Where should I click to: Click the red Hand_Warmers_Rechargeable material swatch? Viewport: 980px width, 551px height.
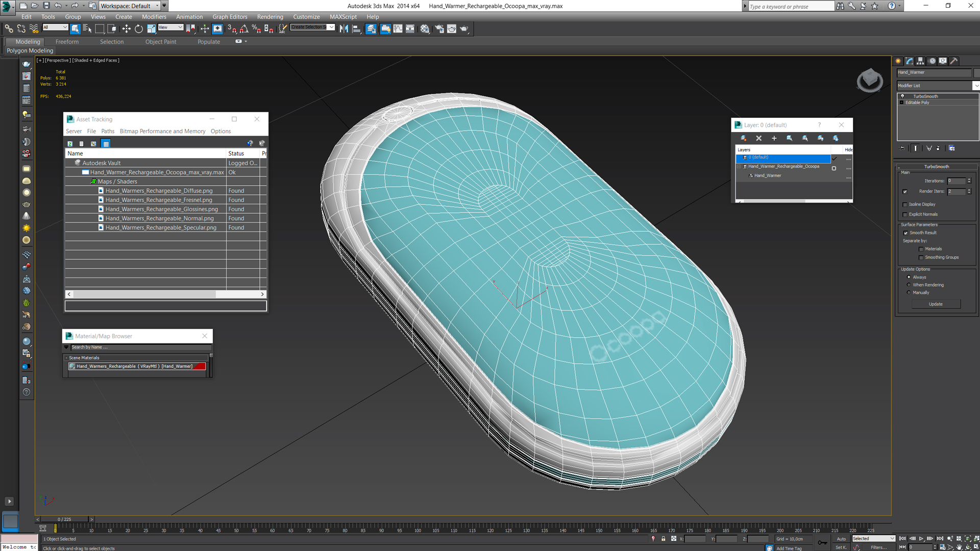[x=200, y=366]
